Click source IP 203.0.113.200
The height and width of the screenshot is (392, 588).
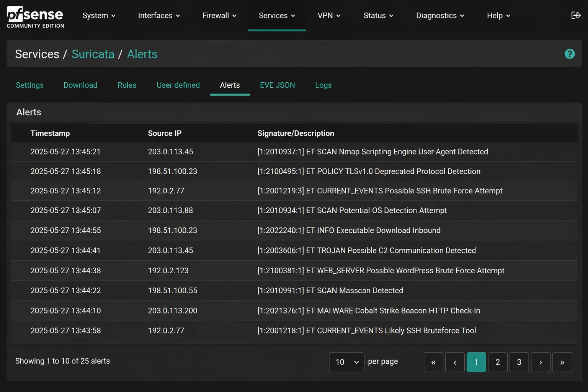point(173,311)
